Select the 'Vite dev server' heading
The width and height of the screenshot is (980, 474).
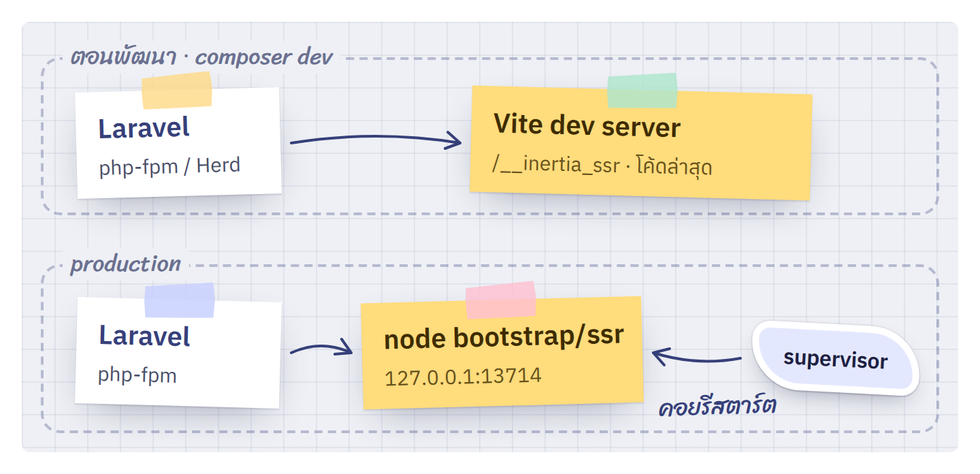pyautogui.click(x=587, y=126)
